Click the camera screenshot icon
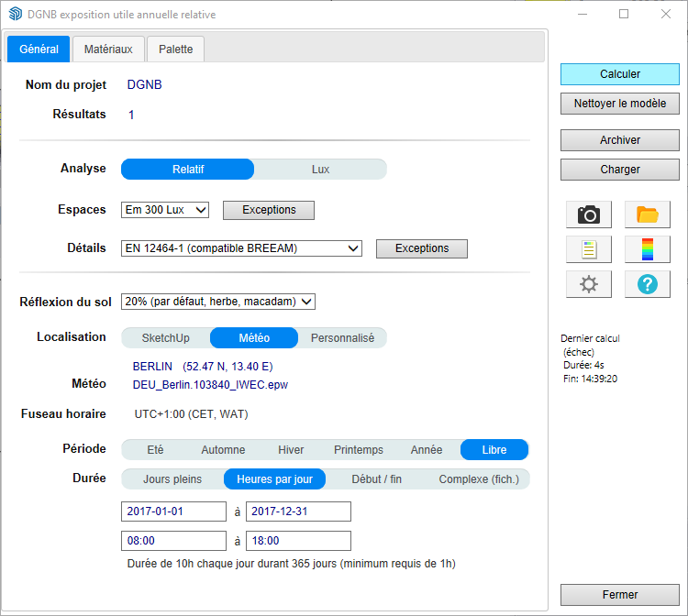Viewport: 688px width, 616px height. (588, 214)
